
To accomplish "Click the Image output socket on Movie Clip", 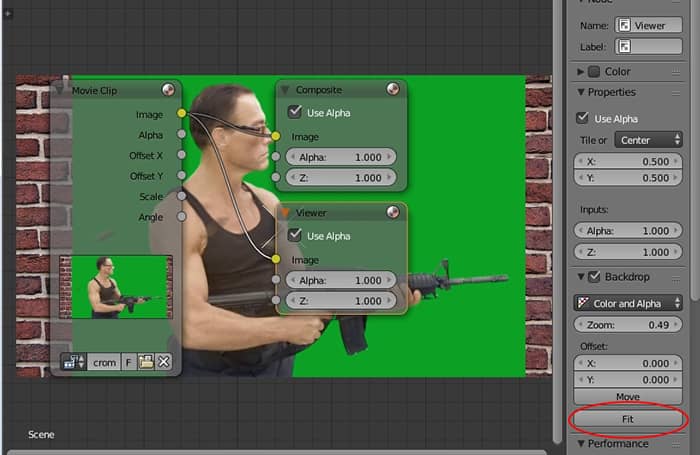I will (181, 114).
